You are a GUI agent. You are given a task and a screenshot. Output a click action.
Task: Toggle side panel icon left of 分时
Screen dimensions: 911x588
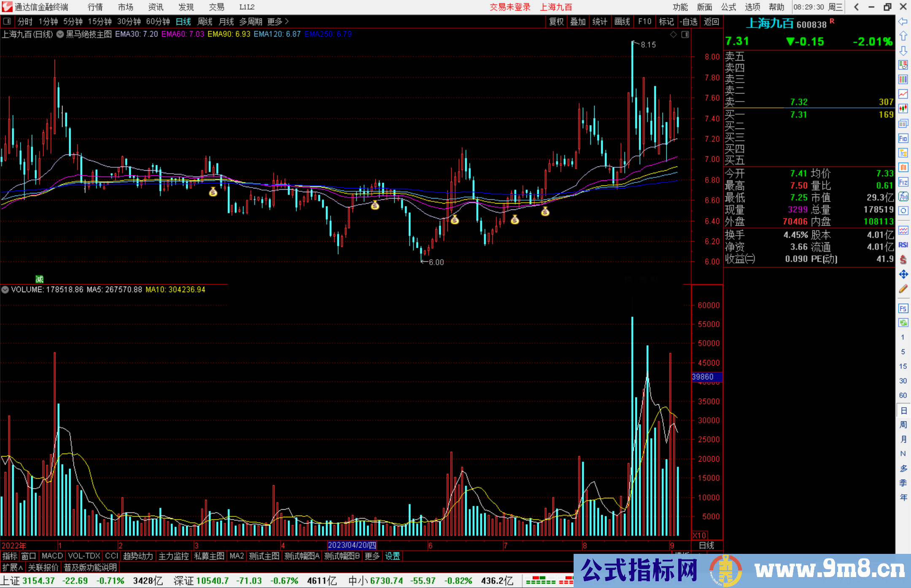7,21
